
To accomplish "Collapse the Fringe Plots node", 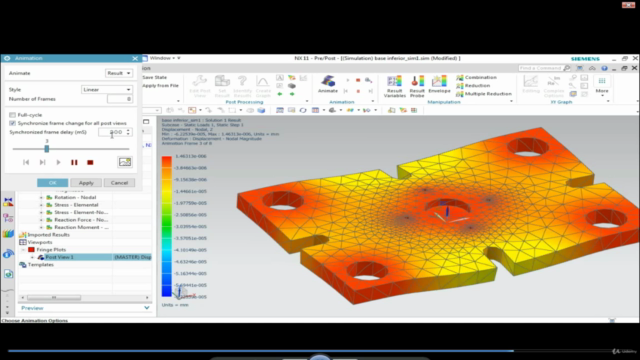I will 24,250.
